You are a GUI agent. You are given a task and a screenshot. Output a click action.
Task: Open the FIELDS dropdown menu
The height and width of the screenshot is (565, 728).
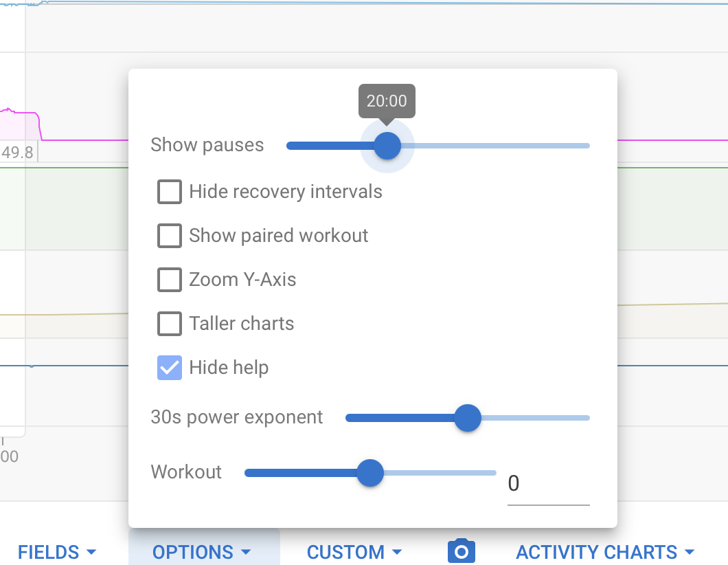pyautogui.click(x=57, y=552)
